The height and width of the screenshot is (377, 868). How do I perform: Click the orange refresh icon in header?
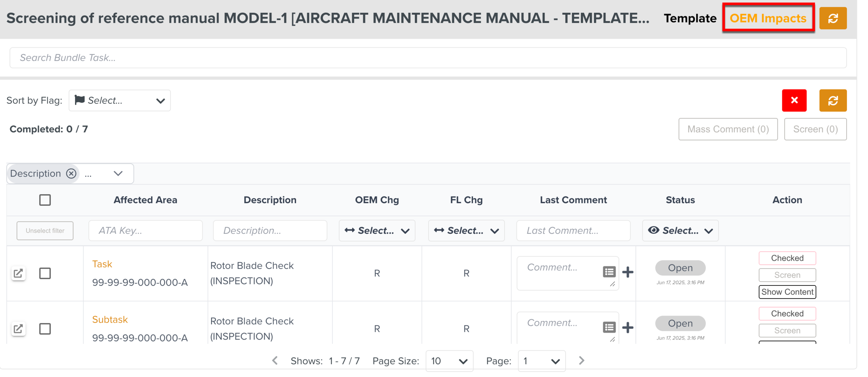(833, 18)
